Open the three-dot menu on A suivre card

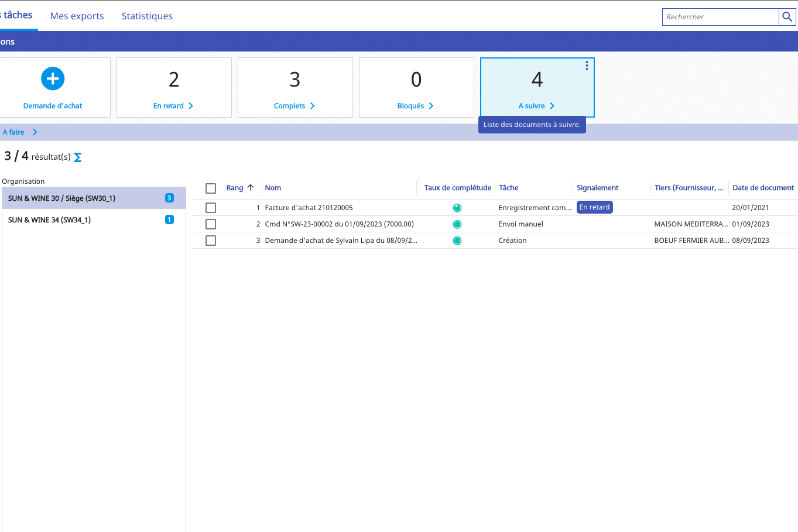point(587,66)
